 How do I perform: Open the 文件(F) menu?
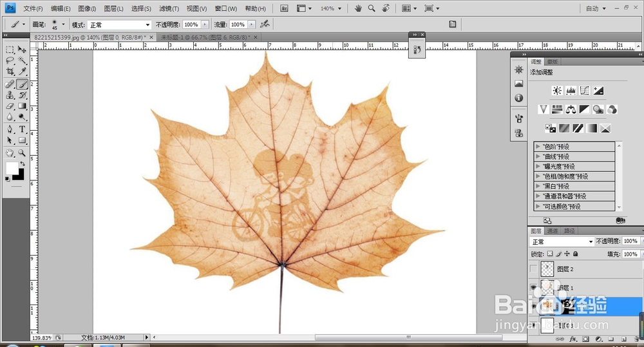pyautogui.click(x=33, y=8)
